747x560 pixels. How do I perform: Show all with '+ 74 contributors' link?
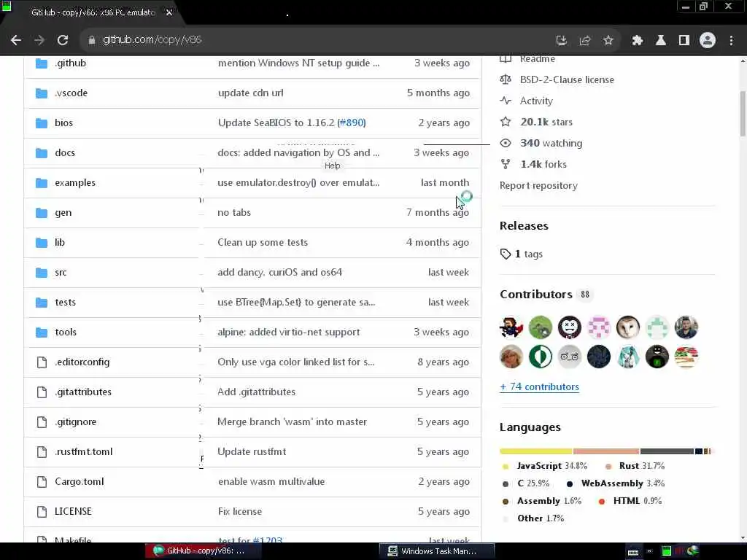click(x=539, y=386)
